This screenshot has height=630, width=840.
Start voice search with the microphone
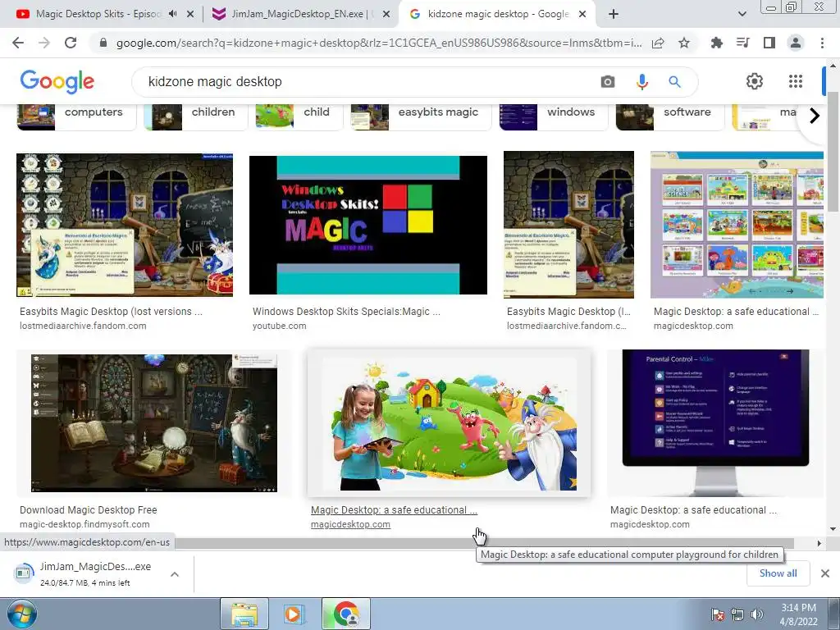pos(641,82)
